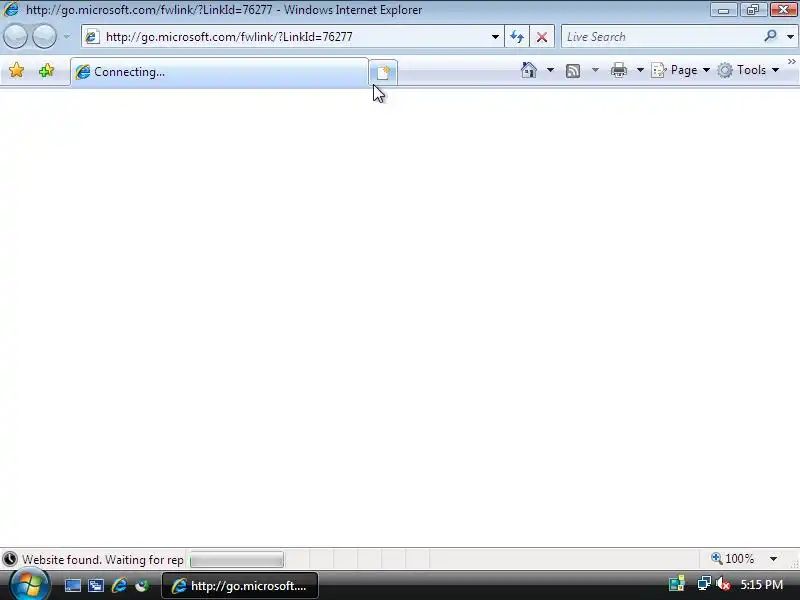This screenshot has width=800, height=600.
Task: Open the Favorites Center star
Action: coord(16,70)
